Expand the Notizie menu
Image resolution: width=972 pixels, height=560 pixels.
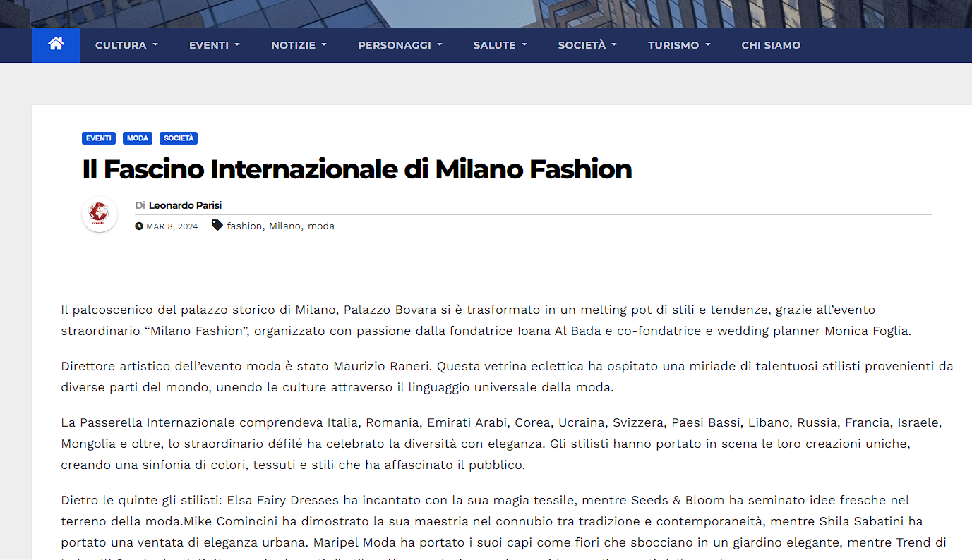299,45
